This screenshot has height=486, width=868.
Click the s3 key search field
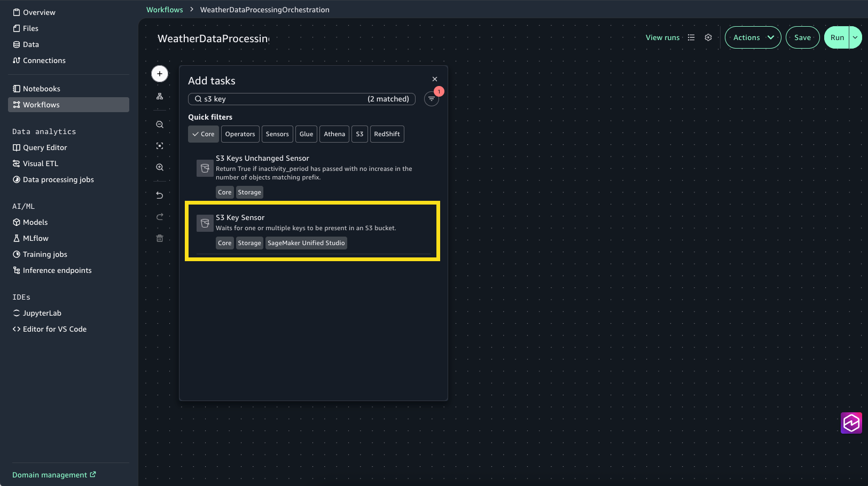click(x=283, y=99)
